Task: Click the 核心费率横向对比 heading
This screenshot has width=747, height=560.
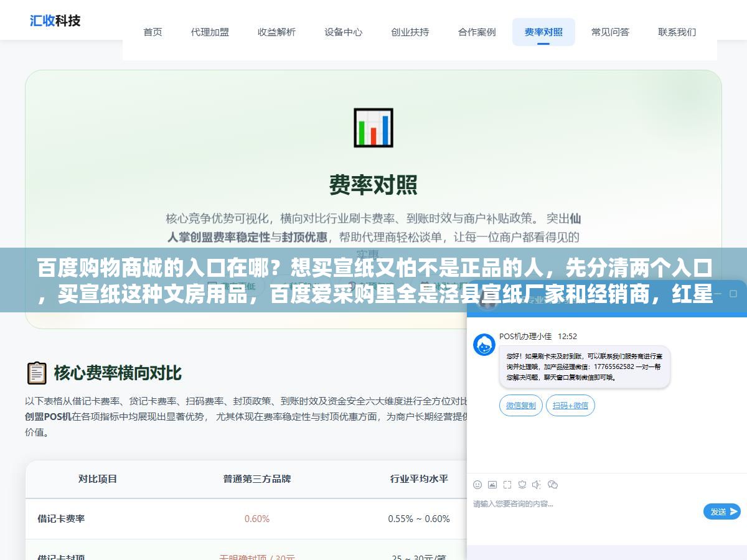Action: [118, 373]
